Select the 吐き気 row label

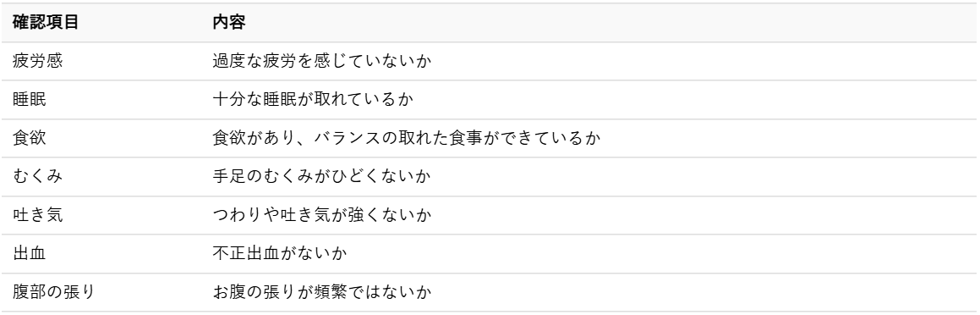(x=37, y=215)
